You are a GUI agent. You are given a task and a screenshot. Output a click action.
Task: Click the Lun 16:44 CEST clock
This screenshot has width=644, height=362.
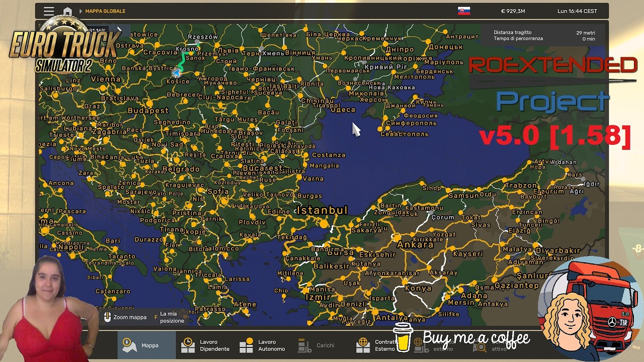(577, 11)
